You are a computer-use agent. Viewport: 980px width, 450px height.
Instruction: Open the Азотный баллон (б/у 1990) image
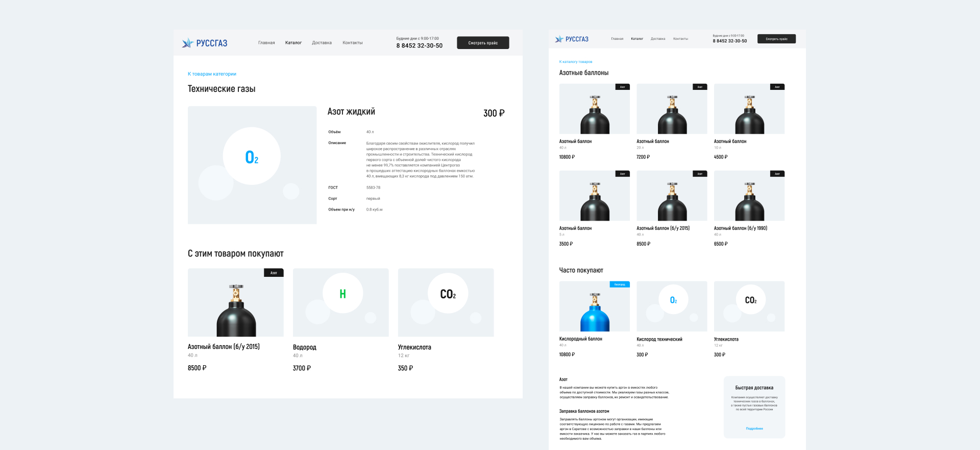click(749, 196)
